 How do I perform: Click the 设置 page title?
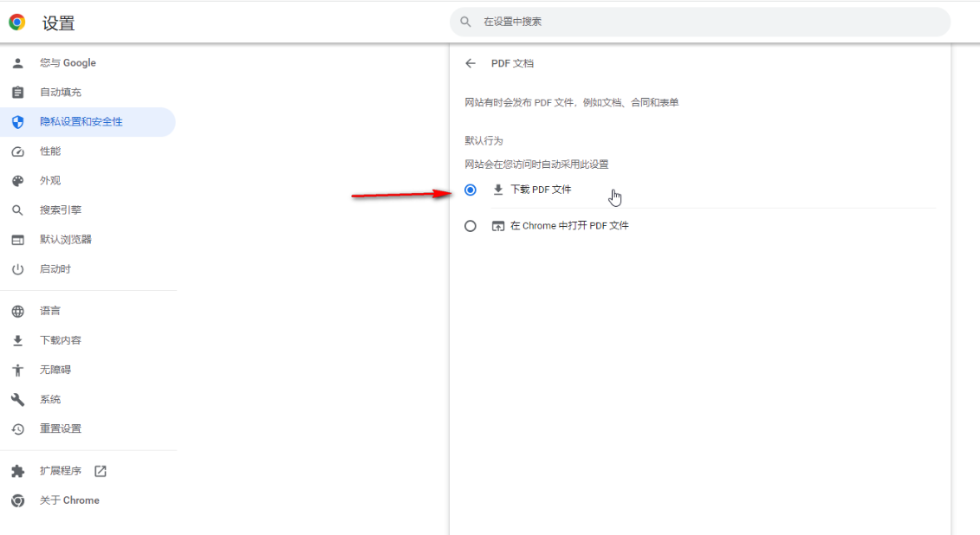pos(59,23)
